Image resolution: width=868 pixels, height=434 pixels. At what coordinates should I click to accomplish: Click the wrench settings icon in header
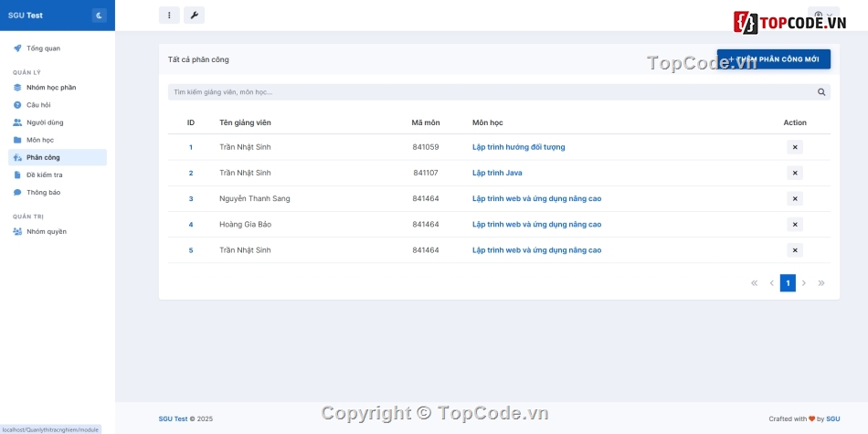click(x=194, y=16)
